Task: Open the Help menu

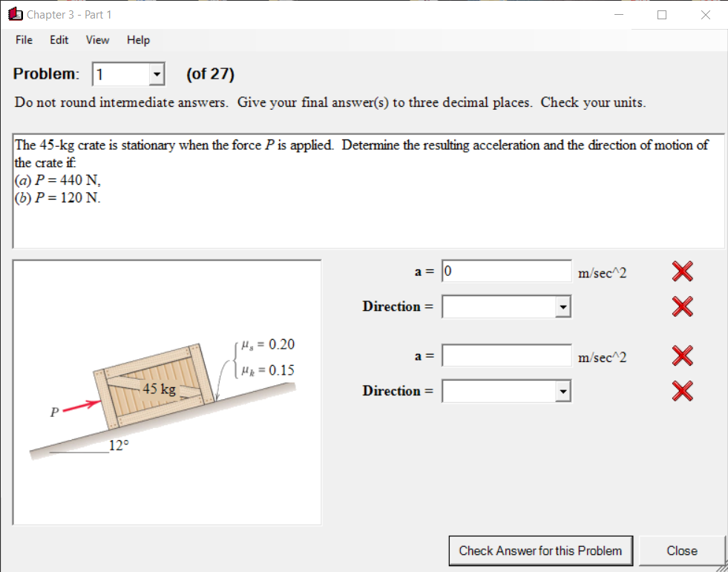Action: tap(137, 40)
